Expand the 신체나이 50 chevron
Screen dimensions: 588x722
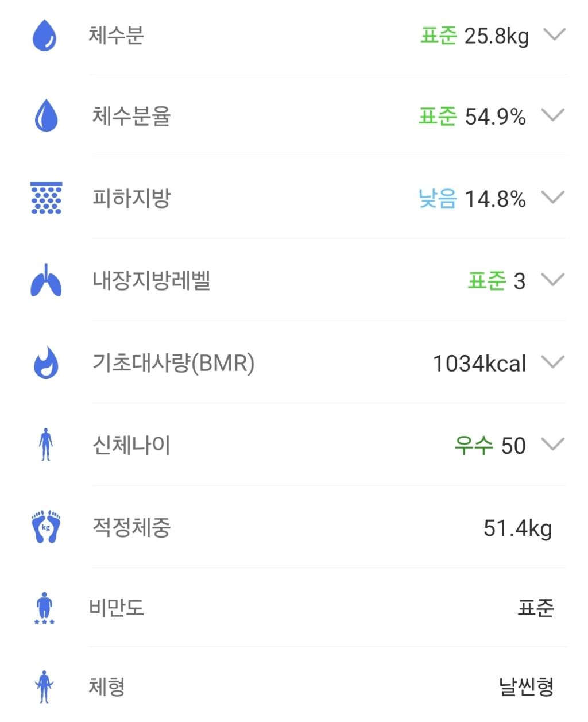[x=553, y=445]
